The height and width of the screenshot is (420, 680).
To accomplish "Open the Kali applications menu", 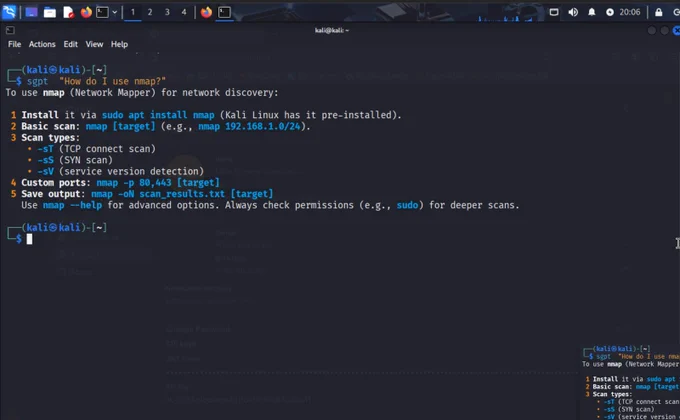I will pos(9,12).
